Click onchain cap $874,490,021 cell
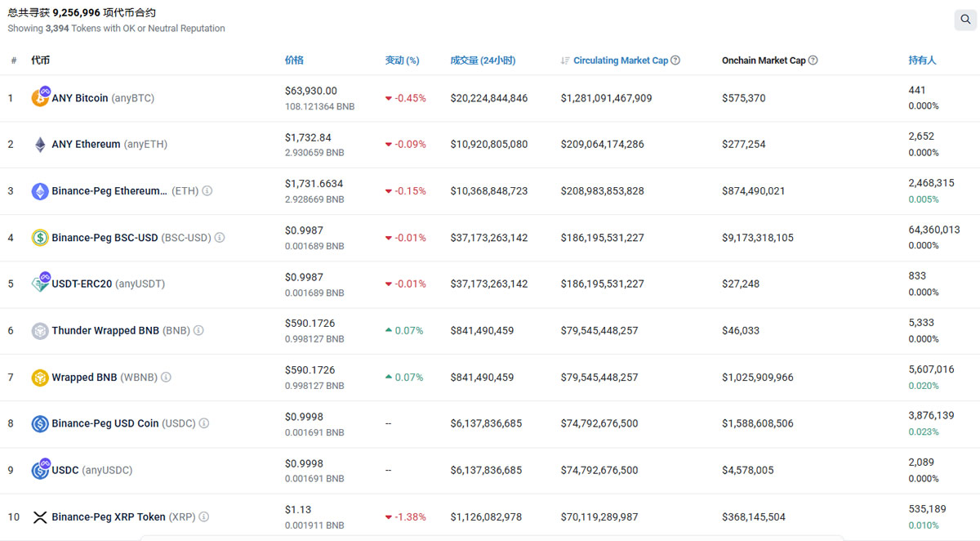Viewport: 980px width, 541px height. [754, 191]
